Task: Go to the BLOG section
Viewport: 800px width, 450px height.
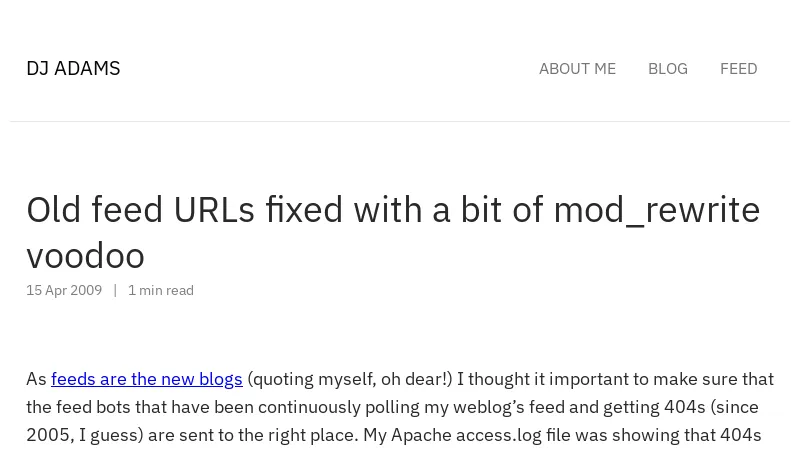Action: pos(667,69)
